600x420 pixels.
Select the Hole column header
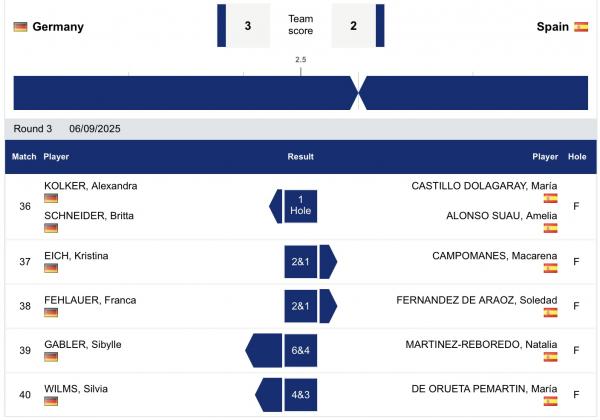pyautogui.click(x=577, y=156)
